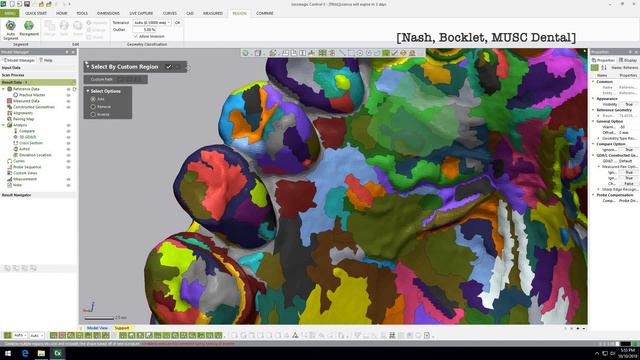The height and width of the screenshot is (360, 640).
Task: Collapse the Select By Custom Region header
Action: 87,67
